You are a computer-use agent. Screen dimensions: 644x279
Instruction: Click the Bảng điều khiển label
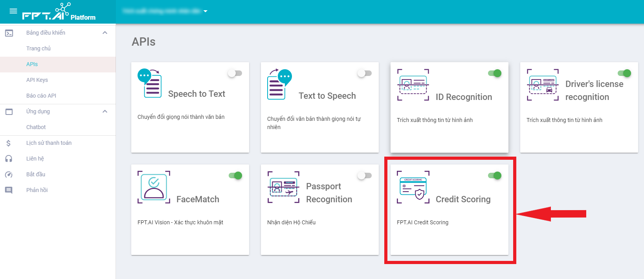tap(46, 33)
